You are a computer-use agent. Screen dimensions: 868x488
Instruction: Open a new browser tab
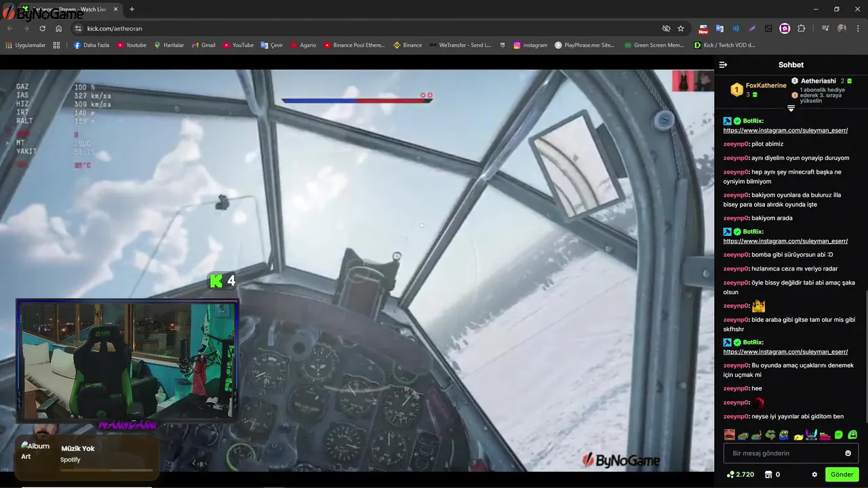pos(132,9)
